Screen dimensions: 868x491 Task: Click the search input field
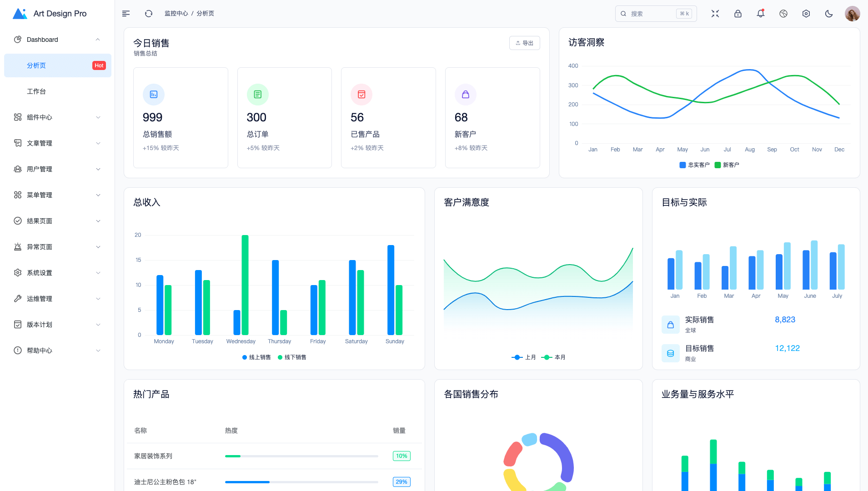(656, 14)
